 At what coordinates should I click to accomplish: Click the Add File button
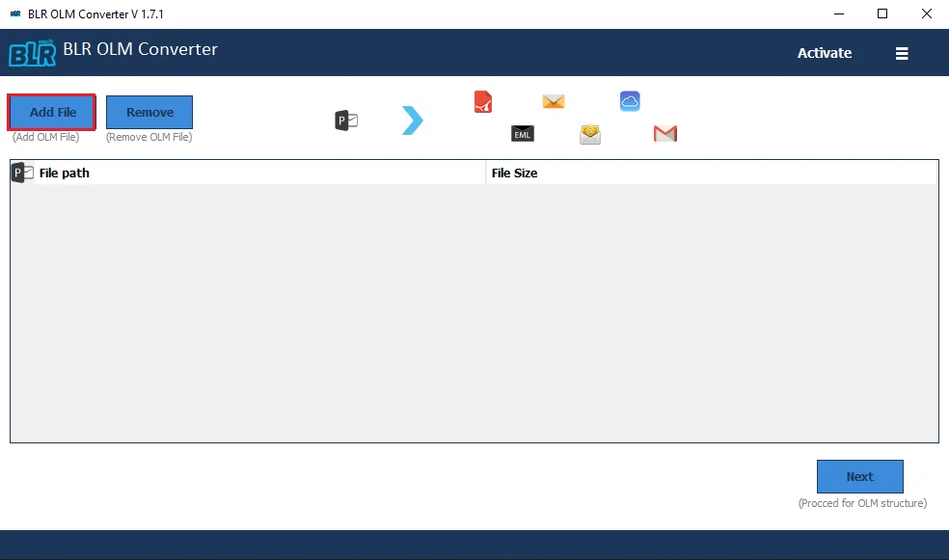point(51,112)
